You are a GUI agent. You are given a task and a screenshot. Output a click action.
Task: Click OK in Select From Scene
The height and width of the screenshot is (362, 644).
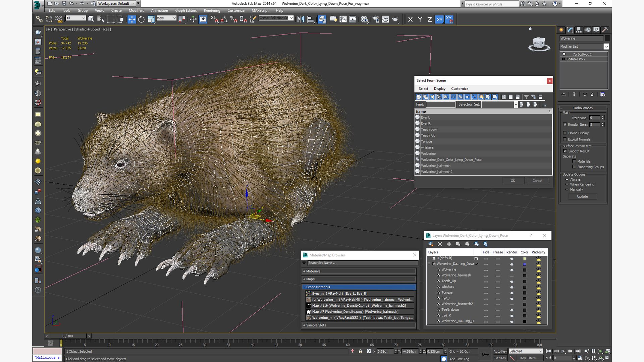pyautogui.click(x=513, y=181)
